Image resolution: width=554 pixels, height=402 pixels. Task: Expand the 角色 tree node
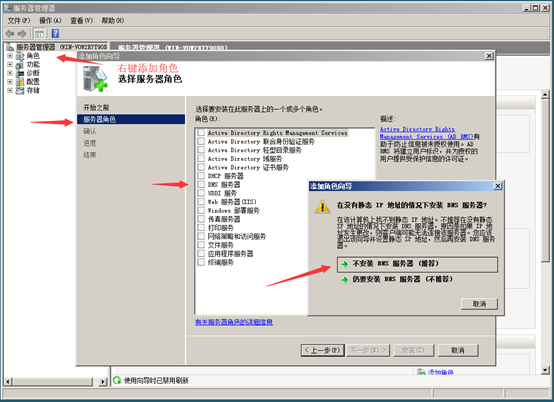[10, 56]
